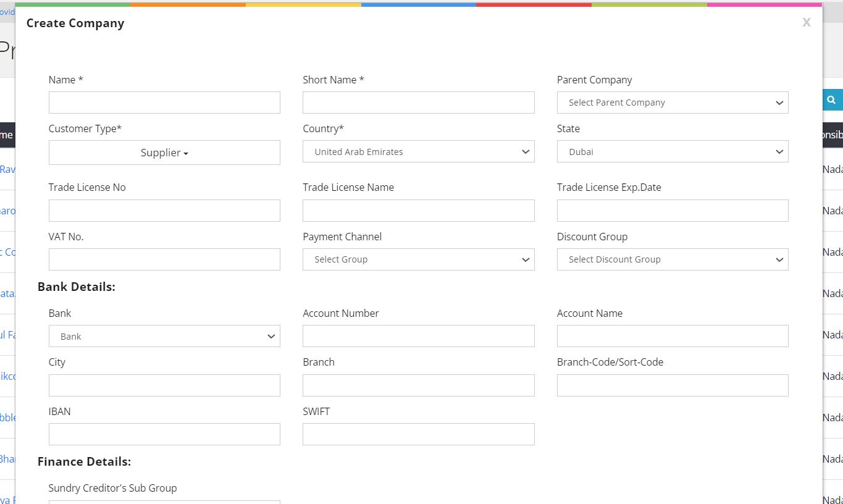Click the Trade License Name field
The width and height of the screenshot is (843, 504).
click(418, 211)
